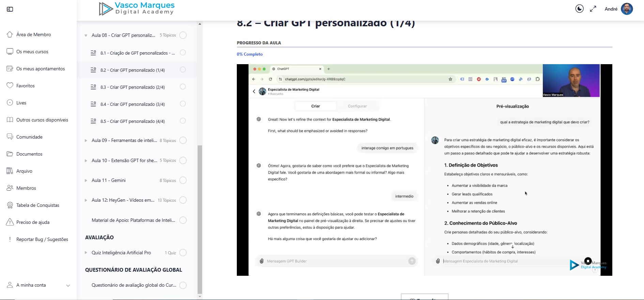
Task: Open the Comunidade chat icon
Action: [x=10, y=137]
